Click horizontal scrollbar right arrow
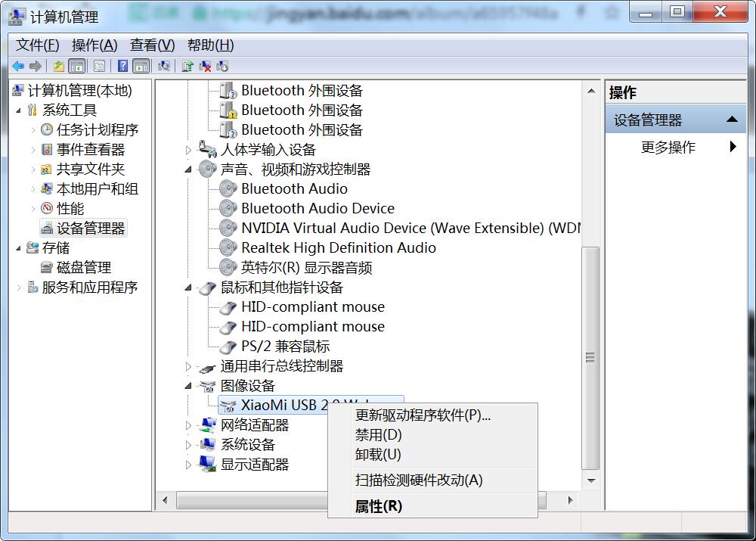The height and width of the screenshot is (541, 756). [x=570, y=500]
